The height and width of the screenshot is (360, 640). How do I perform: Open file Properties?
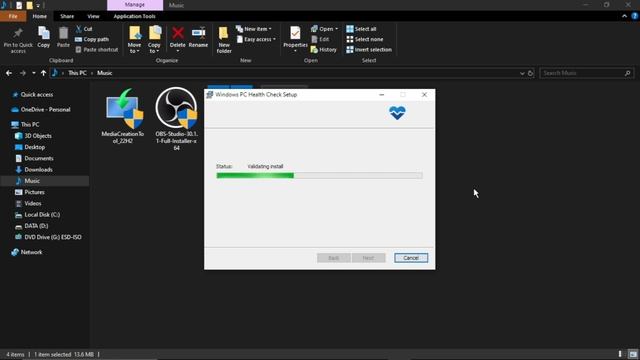(295, 39)
